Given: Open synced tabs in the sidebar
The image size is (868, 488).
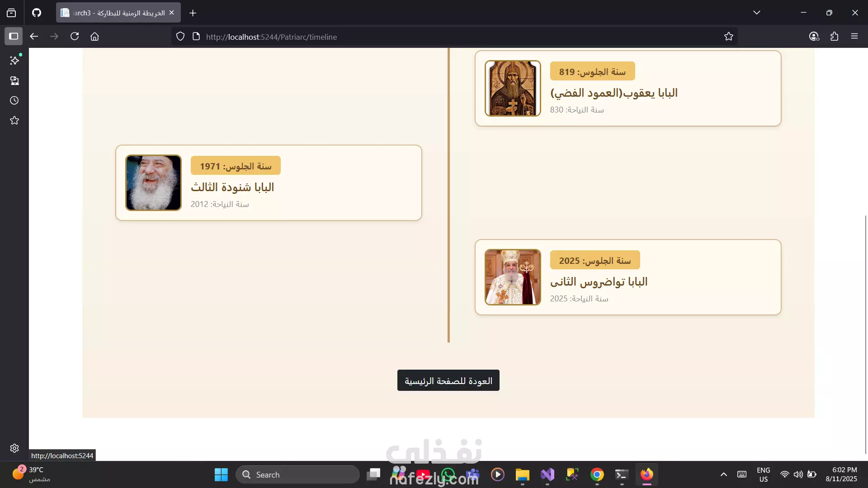Looking at the screenshot, I should (14, 80).
